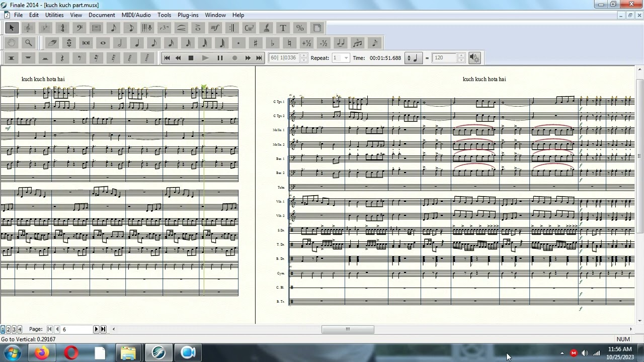
Task: Select the Staff tool with treble clef
Action: click(x=28, y=28)
